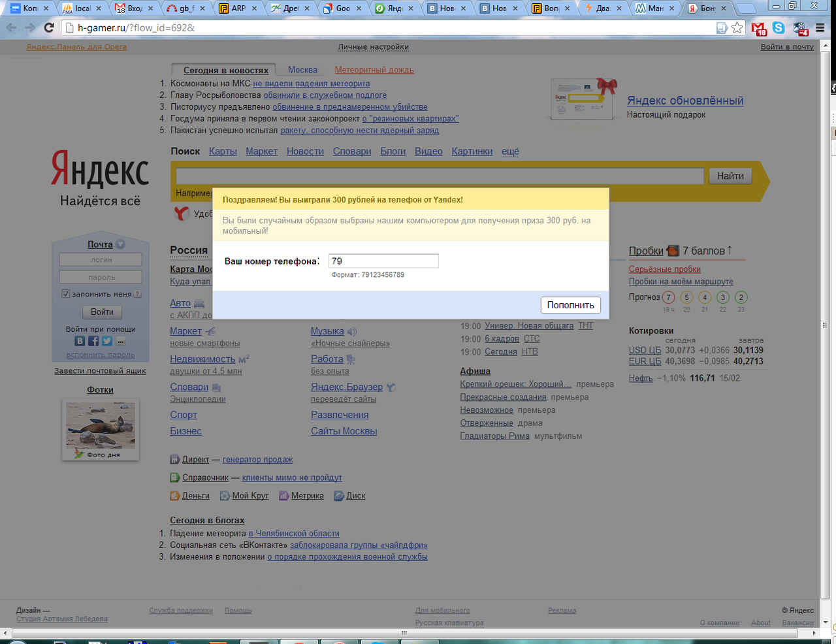Open the Сайты Москвы link
Image resolution: width=836 pixels, height=644 pixels.
pyautogui.click(x=344, y=431)
